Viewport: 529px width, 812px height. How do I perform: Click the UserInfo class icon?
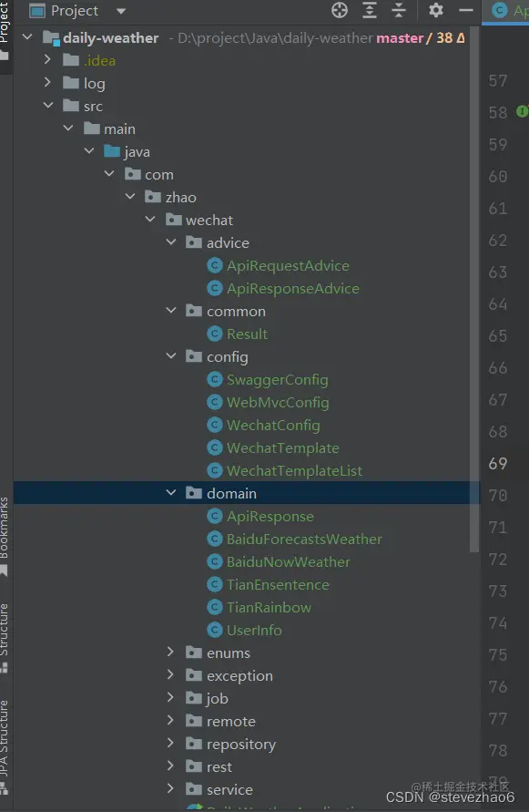coord(214,631)
